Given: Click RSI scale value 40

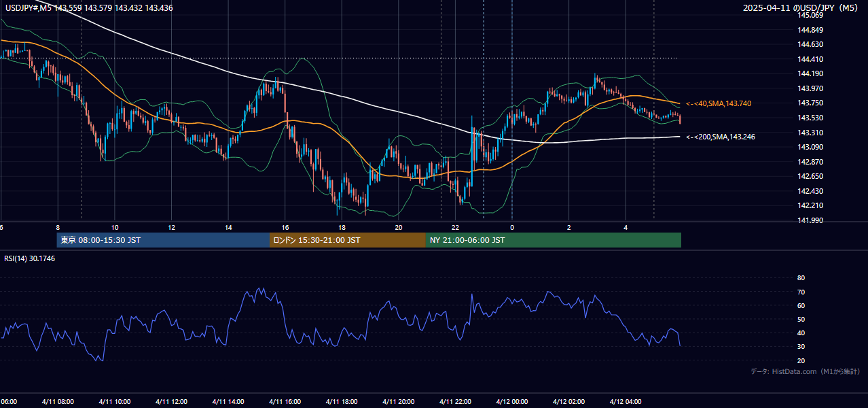Looking at the screenshot, I should click(x=801, y=333).
